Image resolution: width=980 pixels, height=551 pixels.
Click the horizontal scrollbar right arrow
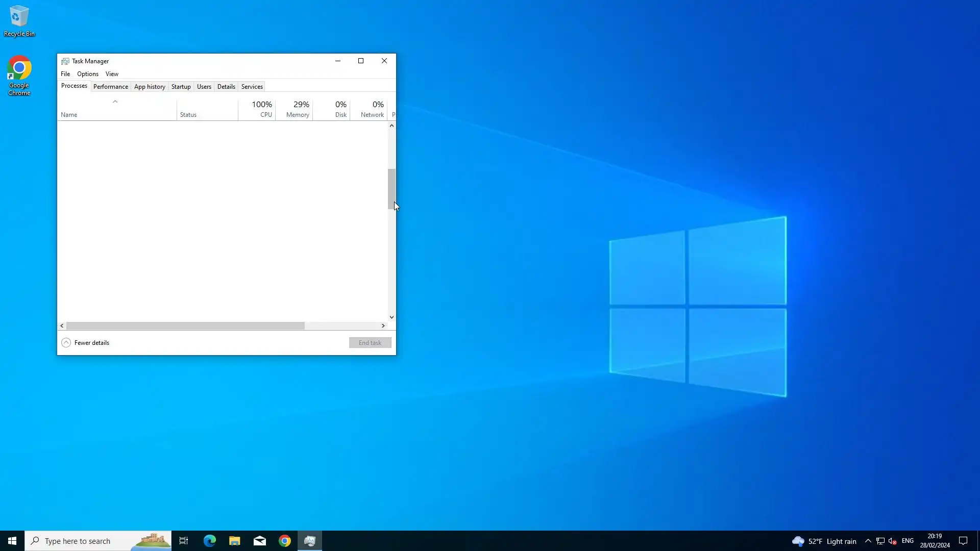point(383,325)
